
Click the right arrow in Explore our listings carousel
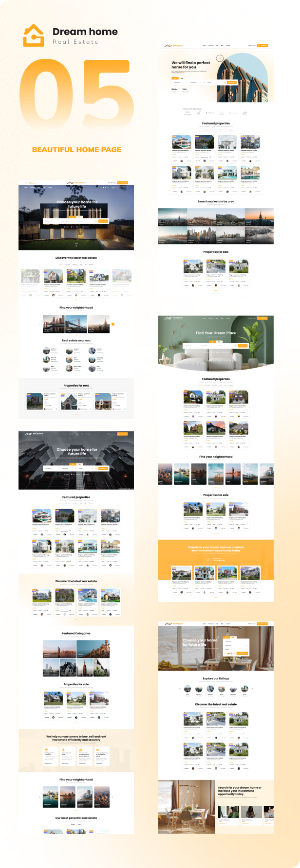click(252, 689)
